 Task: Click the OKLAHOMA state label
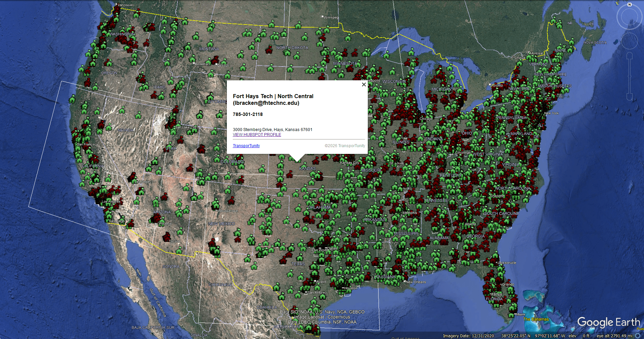click(x=319, y=208)
